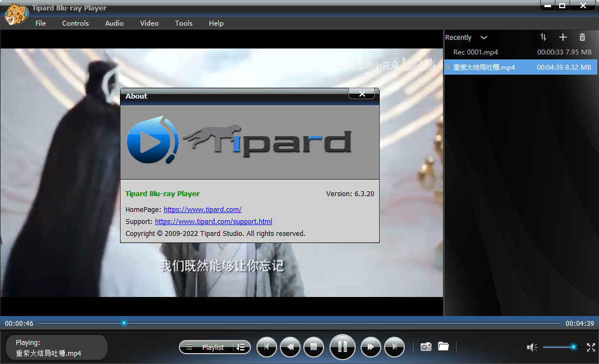This screenshot has width=599, height=364.
Task: Open the File menu
Action: (40, 23)
